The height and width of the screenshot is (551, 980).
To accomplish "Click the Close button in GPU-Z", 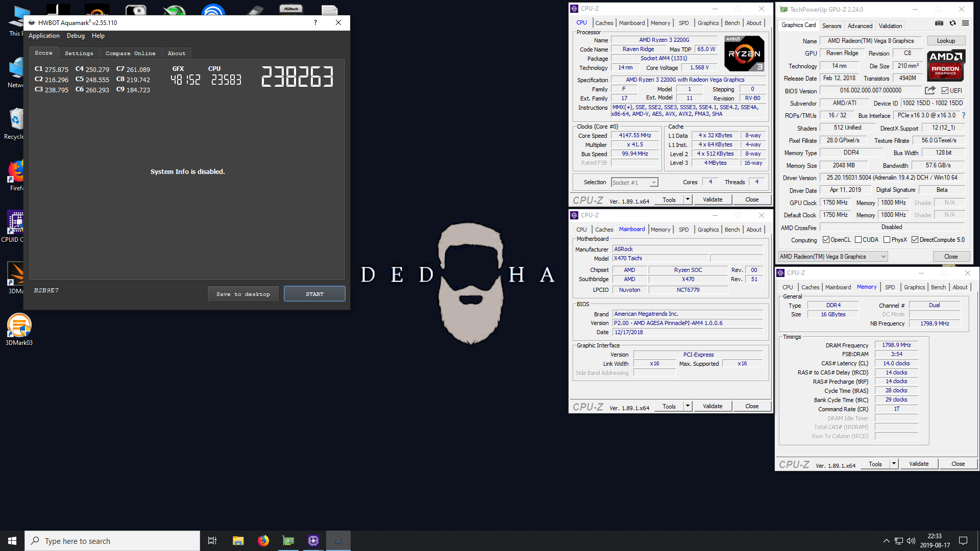I will point(950,257).
